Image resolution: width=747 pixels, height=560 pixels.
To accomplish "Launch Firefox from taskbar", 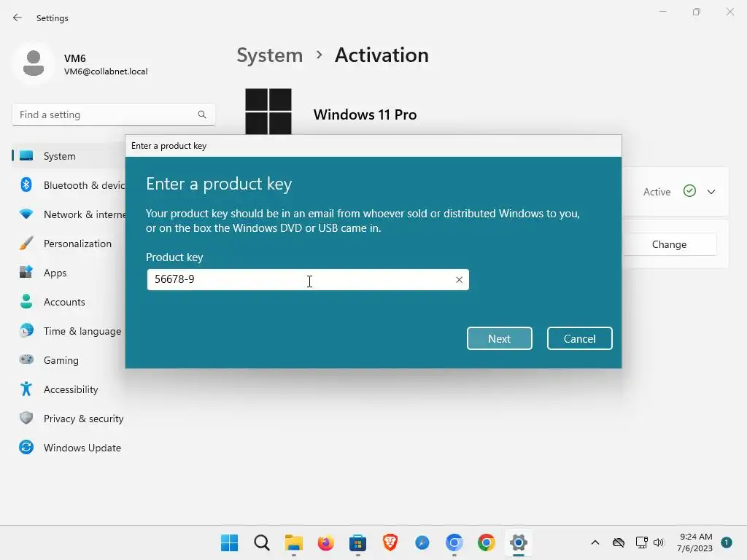I will point(326,542).
